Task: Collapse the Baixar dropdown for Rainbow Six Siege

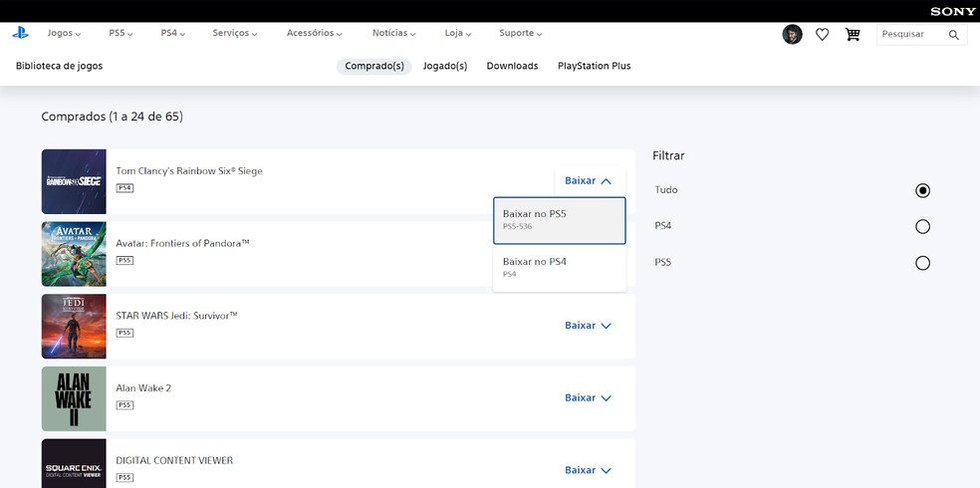Action: coord(589,180)
